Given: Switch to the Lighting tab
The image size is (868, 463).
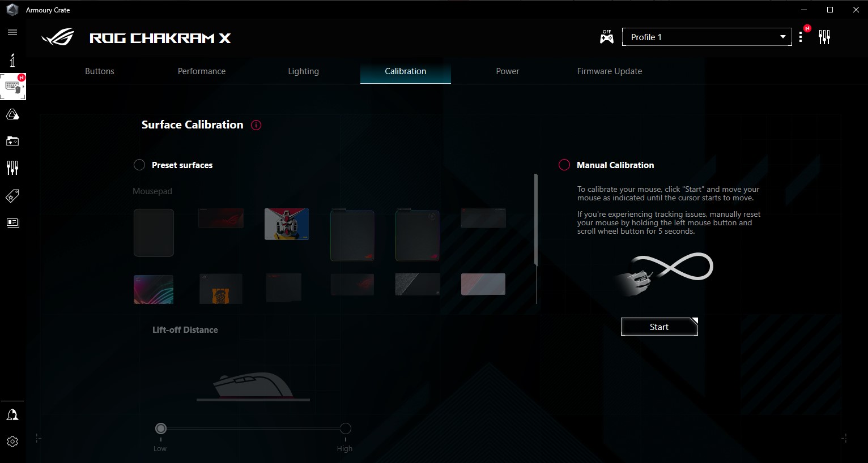Looking at the screenshot, I should (304, 71).
